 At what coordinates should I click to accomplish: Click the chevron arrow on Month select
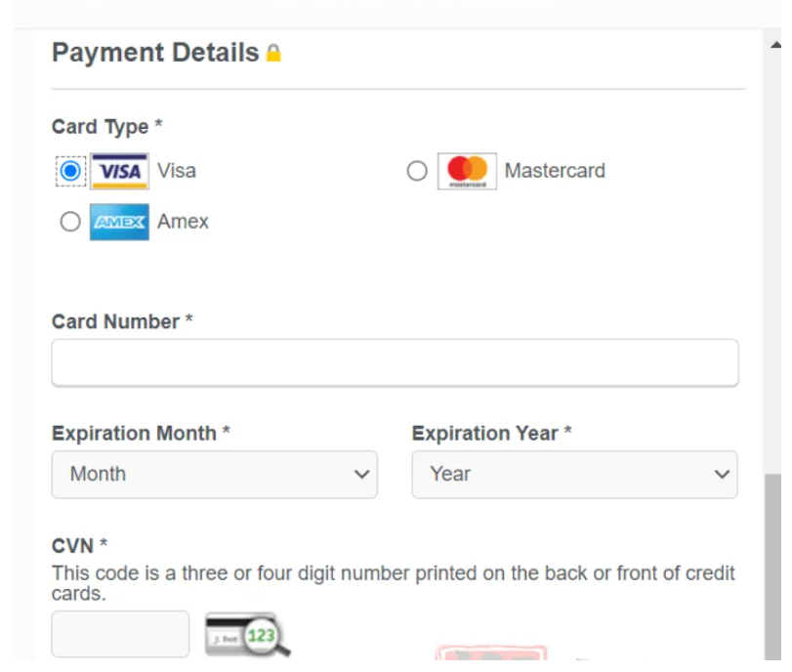pyautogui.click(x=361, y=475)
